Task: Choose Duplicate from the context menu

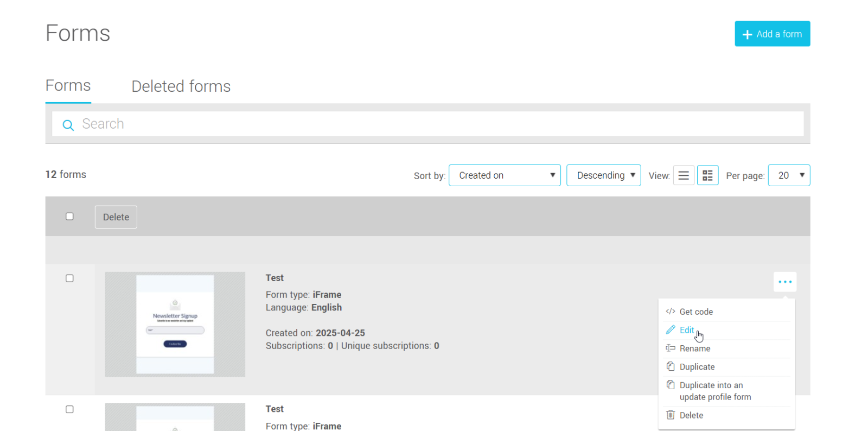Action: click(x=697, y=367)
